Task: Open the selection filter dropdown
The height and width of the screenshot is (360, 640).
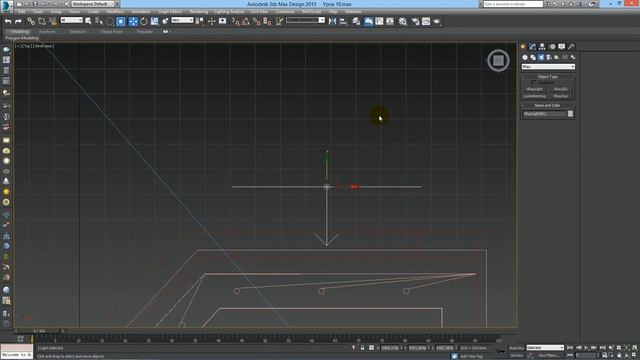Action: (x=71, y=20)
